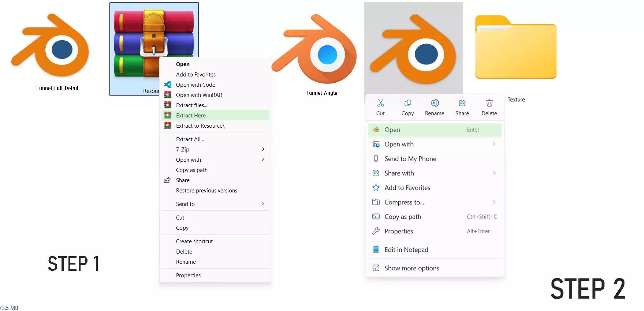Click the Rename icon in toolbar
The height and width of the screenshot is (311, 644).
(435, 103)
